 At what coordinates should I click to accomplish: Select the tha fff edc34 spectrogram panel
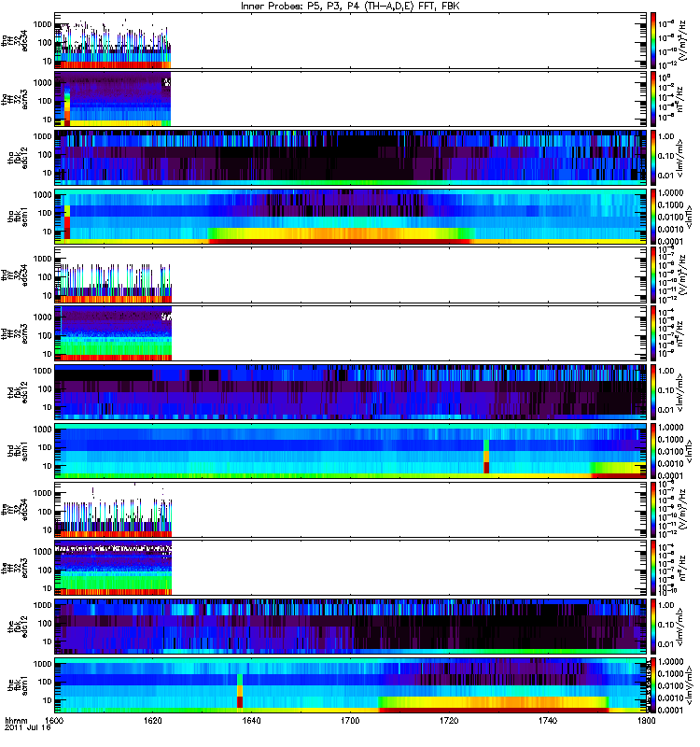(351, 40)
